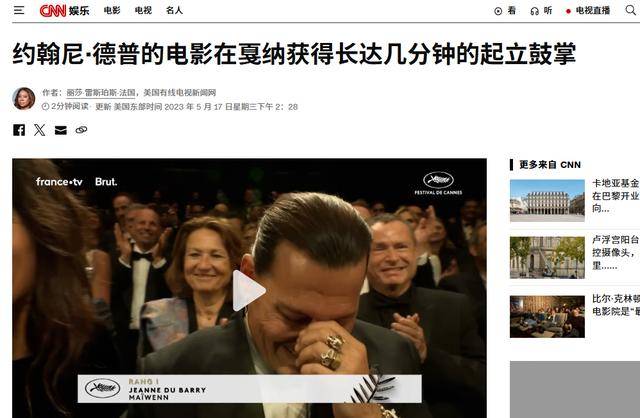Screen dimensions: 640x418
Task: Open the hamburger menu icon
Action: point(19,10)
